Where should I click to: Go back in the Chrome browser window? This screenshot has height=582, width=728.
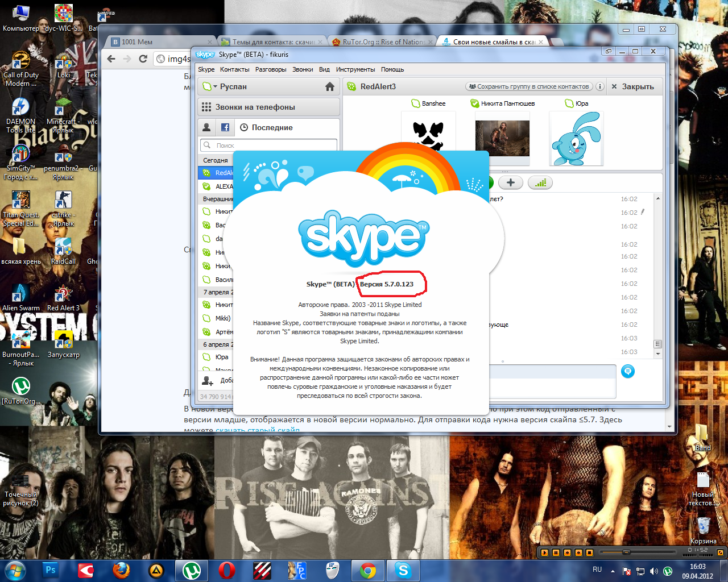111,59
